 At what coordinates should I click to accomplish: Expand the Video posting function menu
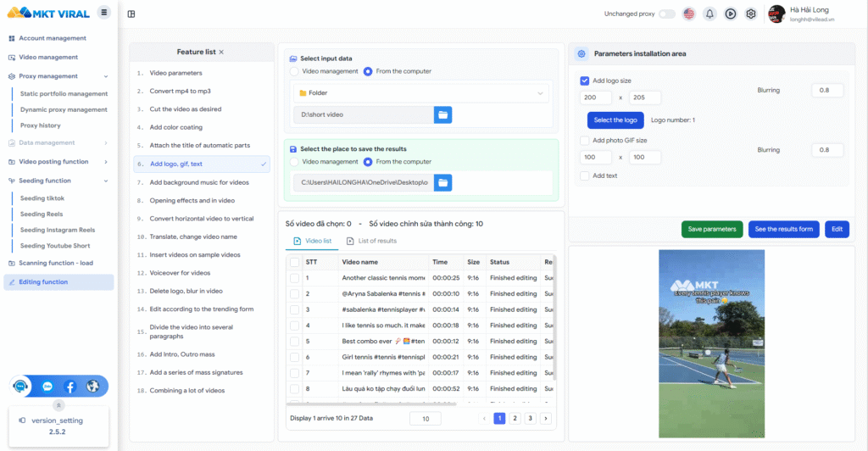58,162
